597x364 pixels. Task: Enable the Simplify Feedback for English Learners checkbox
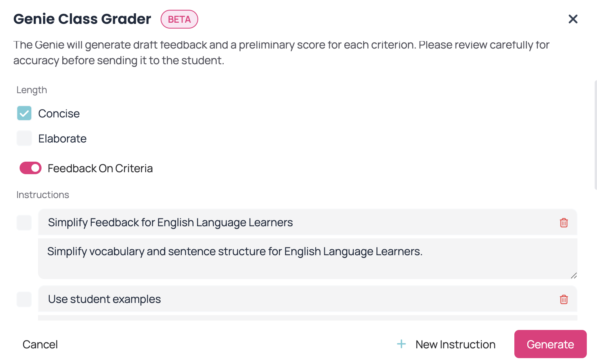coord(24,223)
